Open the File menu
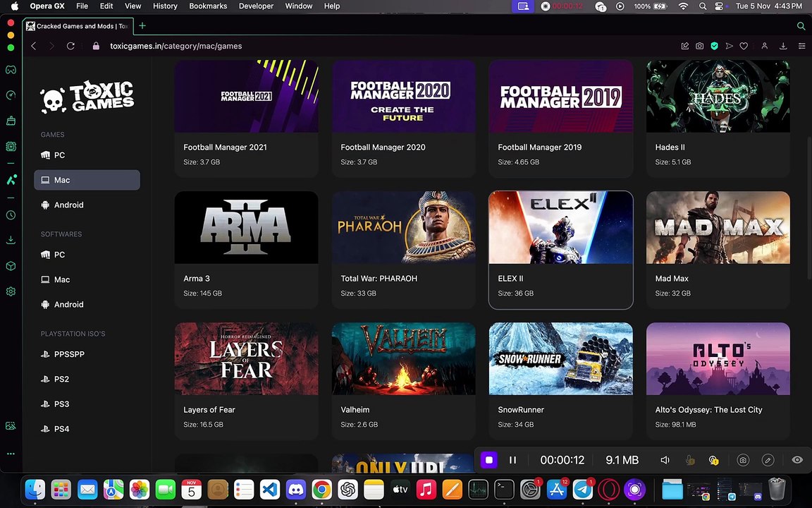 82,6
